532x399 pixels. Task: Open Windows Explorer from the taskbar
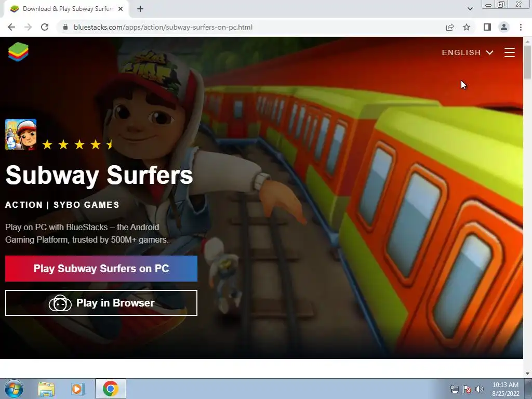click(46, 389)
